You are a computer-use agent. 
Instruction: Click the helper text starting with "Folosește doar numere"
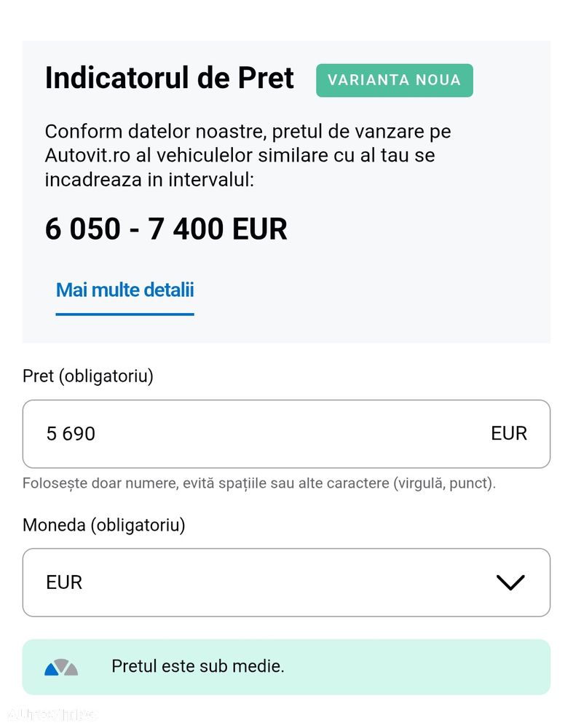point(258,483)
